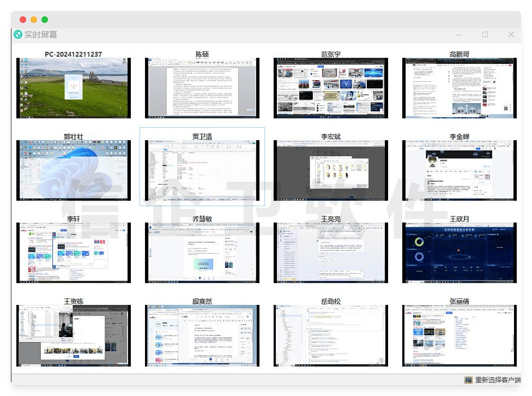
Task: Open 乔慧敏's screen thumbnail
Action: click(x=202, y=253)
